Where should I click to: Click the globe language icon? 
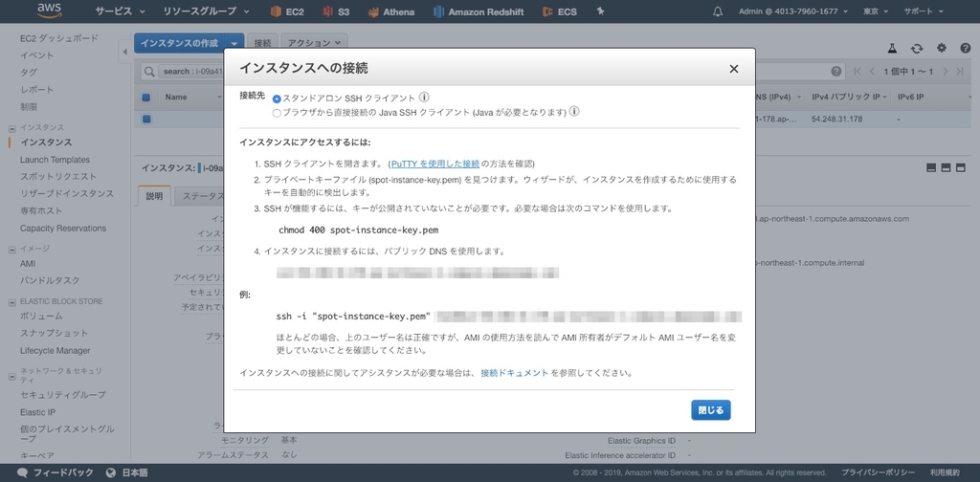tap(111, 472)
